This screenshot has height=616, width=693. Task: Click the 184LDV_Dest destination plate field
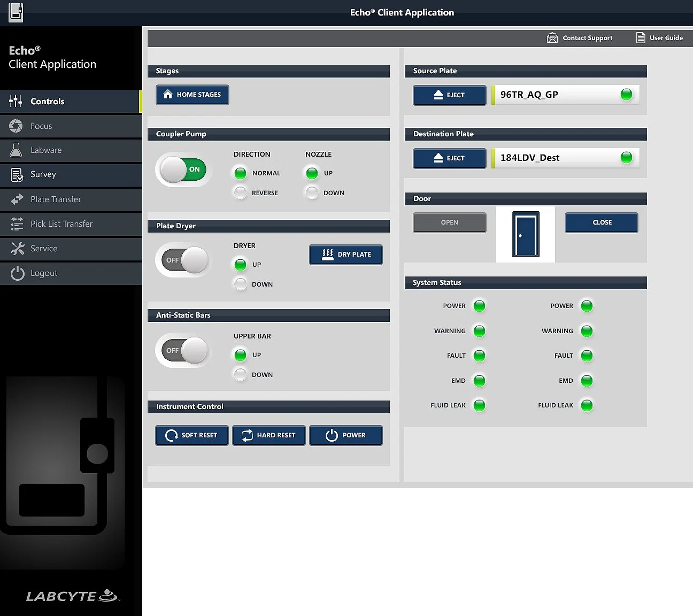coord(565,158)
